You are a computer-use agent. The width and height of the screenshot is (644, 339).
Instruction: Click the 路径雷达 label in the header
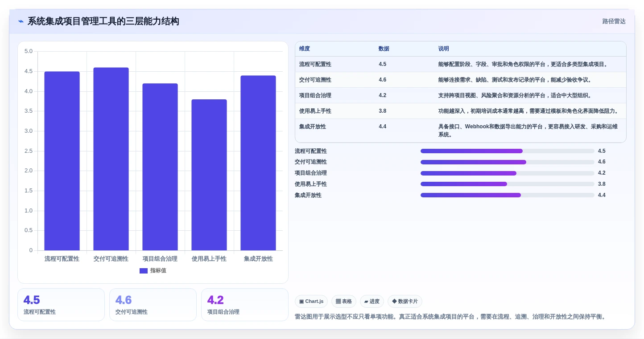(x=614, y=21)
